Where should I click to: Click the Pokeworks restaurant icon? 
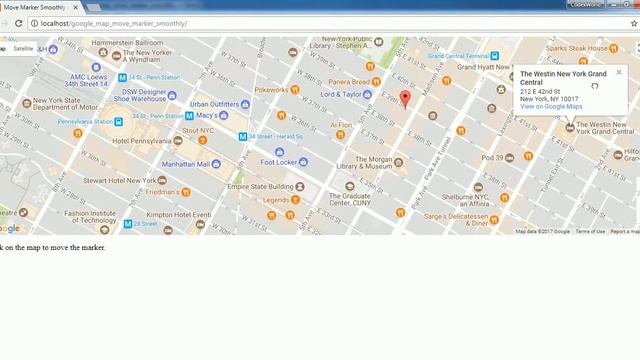point(295,90)
